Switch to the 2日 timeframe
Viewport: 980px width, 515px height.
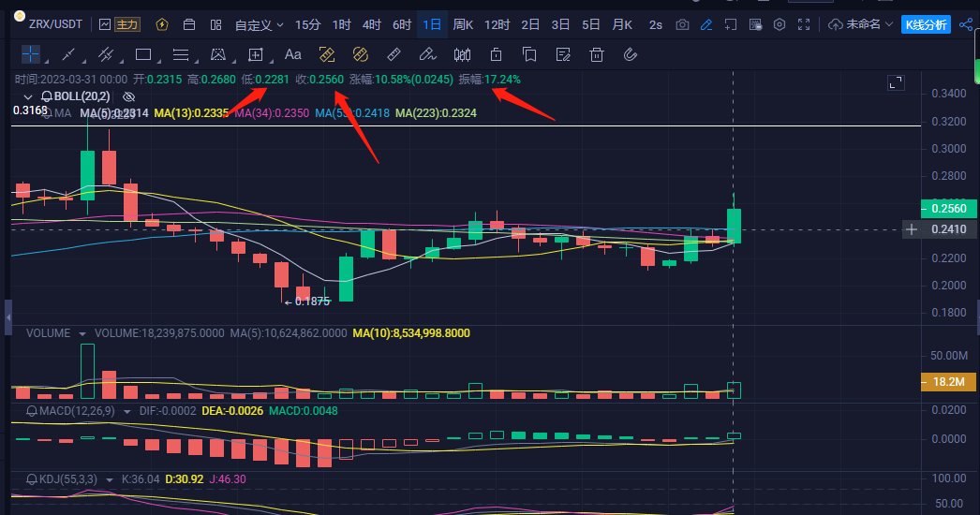click(530, 24)
